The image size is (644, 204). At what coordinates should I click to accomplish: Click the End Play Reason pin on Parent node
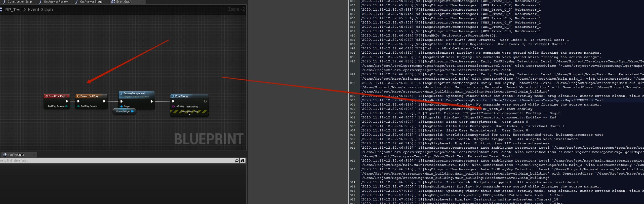(x=78, y=106)
